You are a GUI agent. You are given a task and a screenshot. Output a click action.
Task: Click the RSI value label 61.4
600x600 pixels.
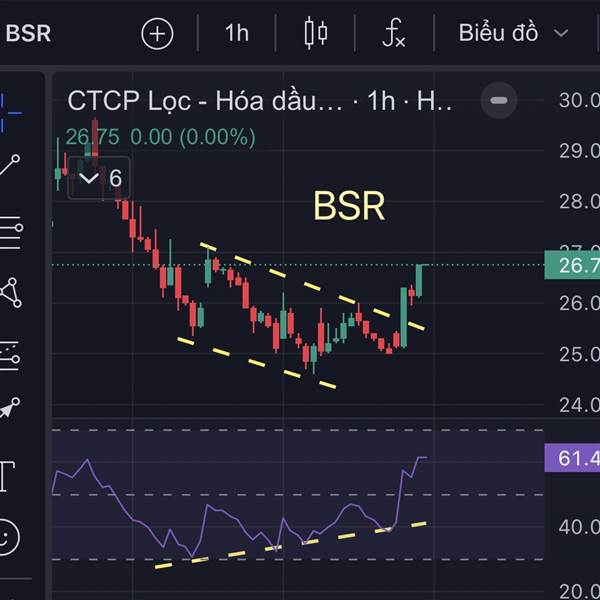(572, 458)
